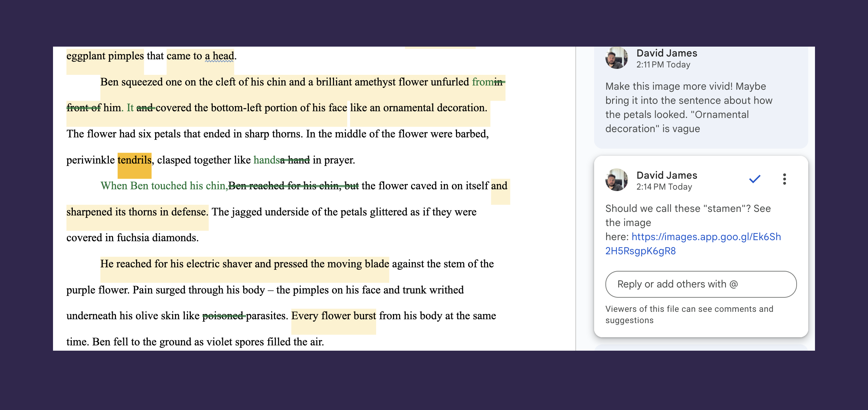Click the suggested word 'It' after 'him.'

coord(130,108)
